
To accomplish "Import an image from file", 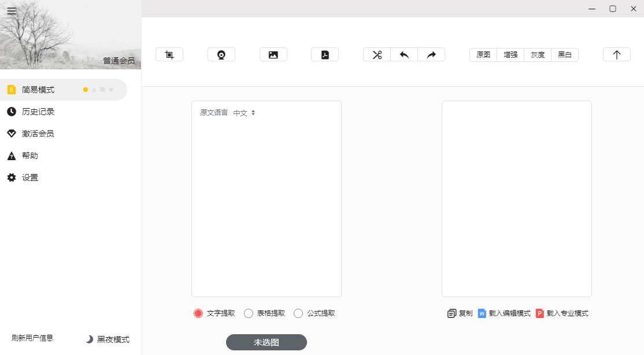I will pyautogui.click(x=273, y=54).
